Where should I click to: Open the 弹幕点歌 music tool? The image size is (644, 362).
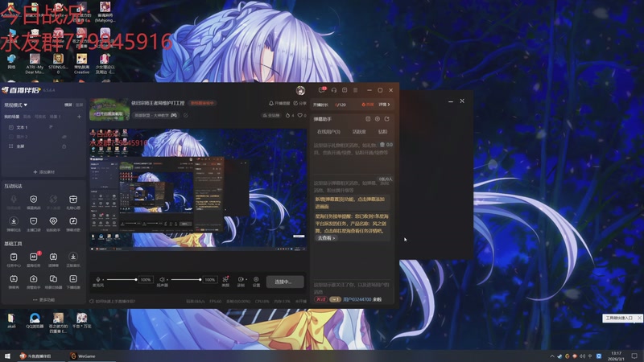(x=73, y=224)
